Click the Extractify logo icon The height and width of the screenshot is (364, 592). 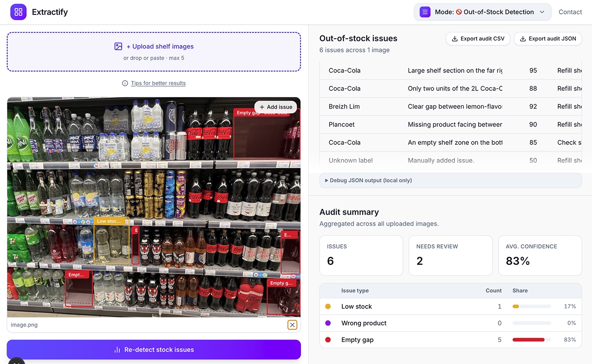pos(18,12)
